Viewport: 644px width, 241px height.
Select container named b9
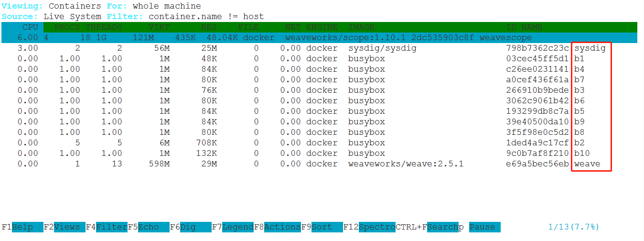click(580, 122)
